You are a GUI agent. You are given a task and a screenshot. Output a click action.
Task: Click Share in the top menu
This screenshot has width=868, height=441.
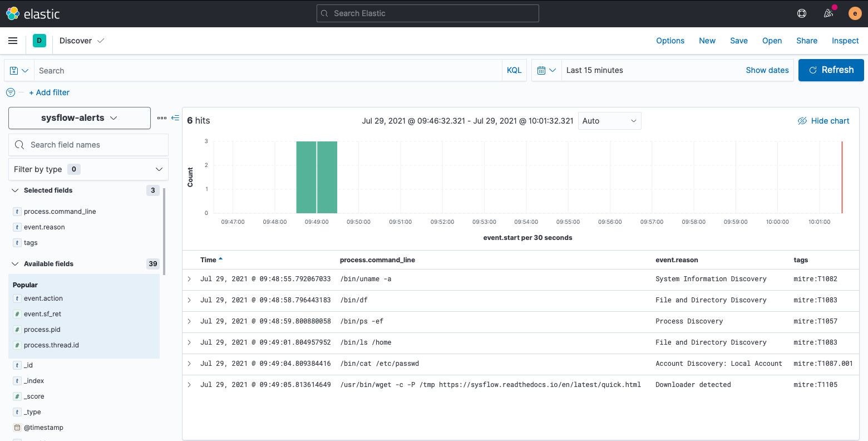click(807, 41)
